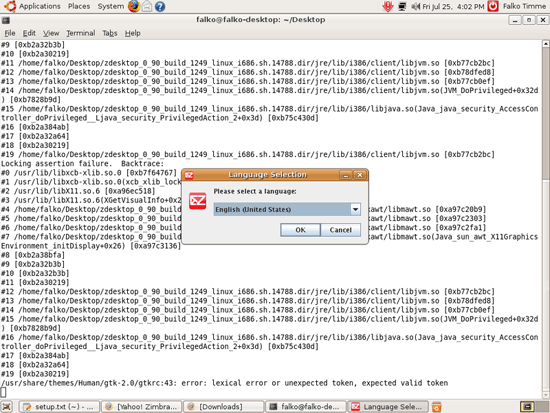Open the blue help question mark icon
Screen dimensions: 550x413
160,6
